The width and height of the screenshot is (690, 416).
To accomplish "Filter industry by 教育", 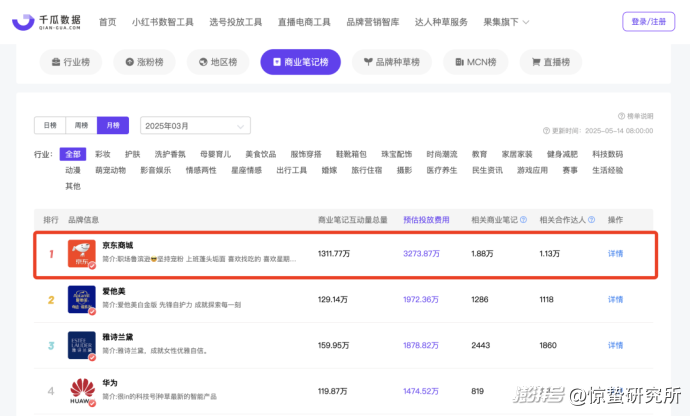I will point(480,154).
